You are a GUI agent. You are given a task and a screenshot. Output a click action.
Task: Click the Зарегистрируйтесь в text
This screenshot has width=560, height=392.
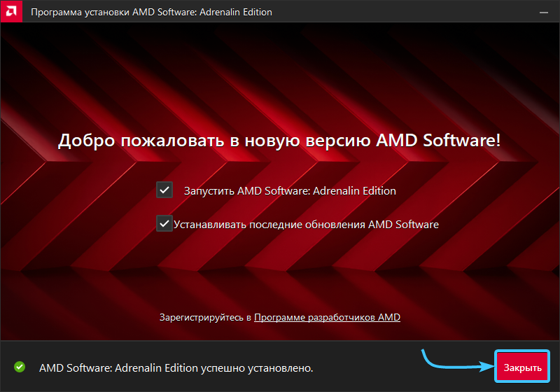205,317
